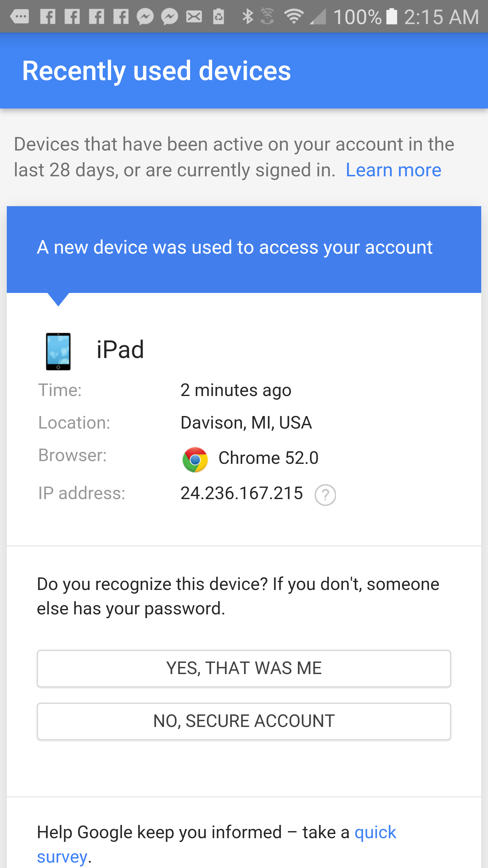Tap the Recently used devices header
The height and width of the screenshot is (868, 488).
click(157, 70)
